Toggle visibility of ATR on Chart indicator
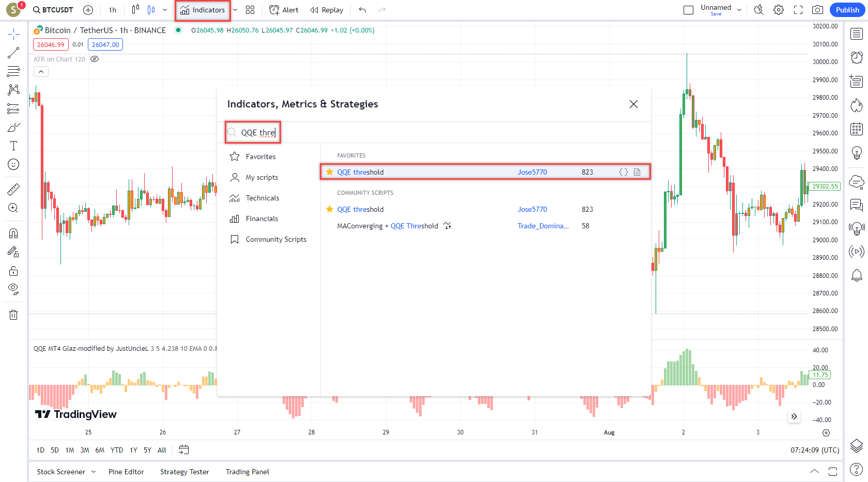The width and height of the screenshot is (868, 482). (95, 59)
